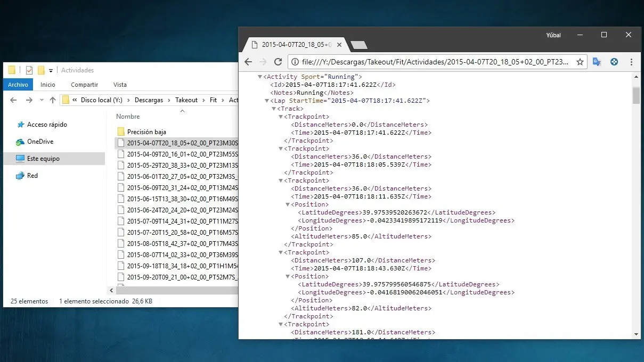Collapse the Trackpoint timed 18:18:05.539Z
This screenshot has height=362, width=644.
point(281,149)
